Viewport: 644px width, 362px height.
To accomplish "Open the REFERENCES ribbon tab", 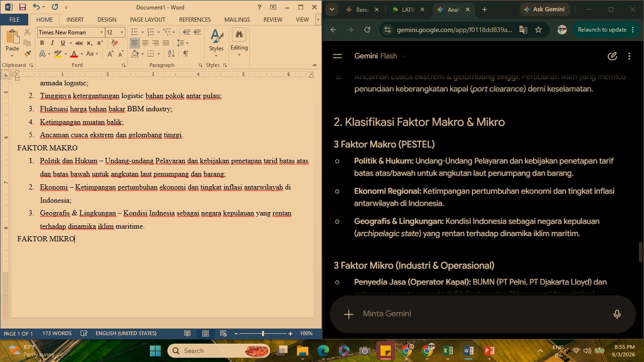I will pos(195,20).
